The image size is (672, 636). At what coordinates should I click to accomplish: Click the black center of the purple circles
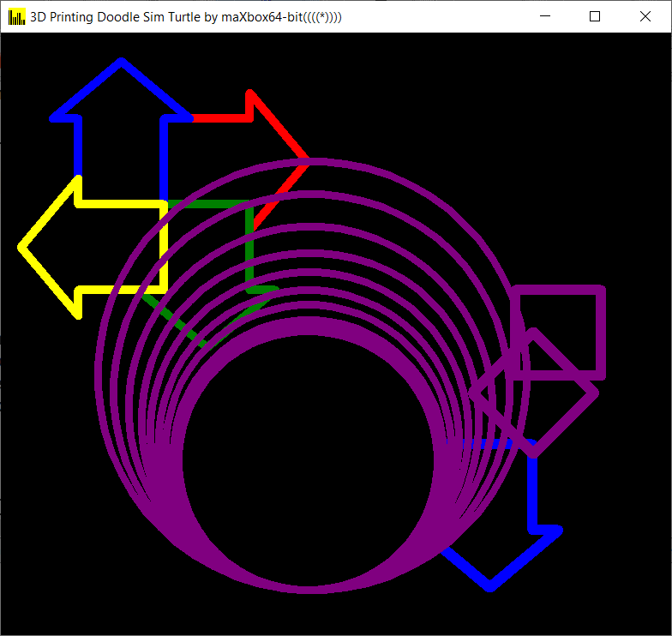tap(309, 454)
